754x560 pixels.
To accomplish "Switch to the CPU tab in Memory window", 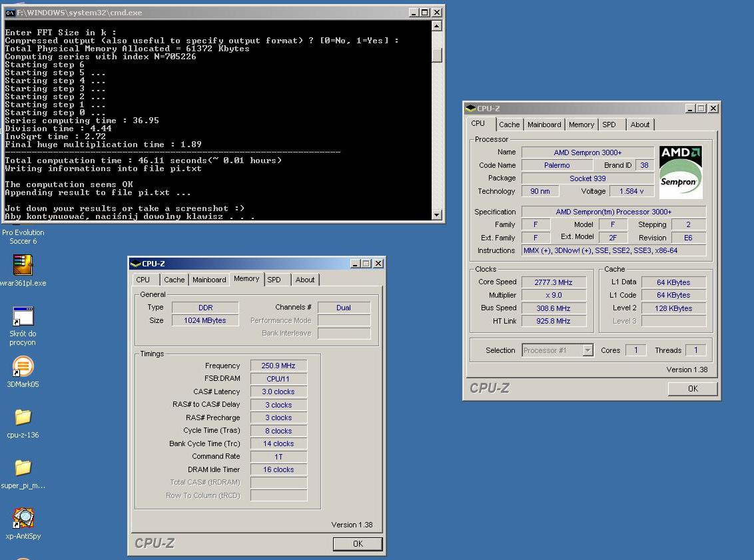I will [143, 279].
